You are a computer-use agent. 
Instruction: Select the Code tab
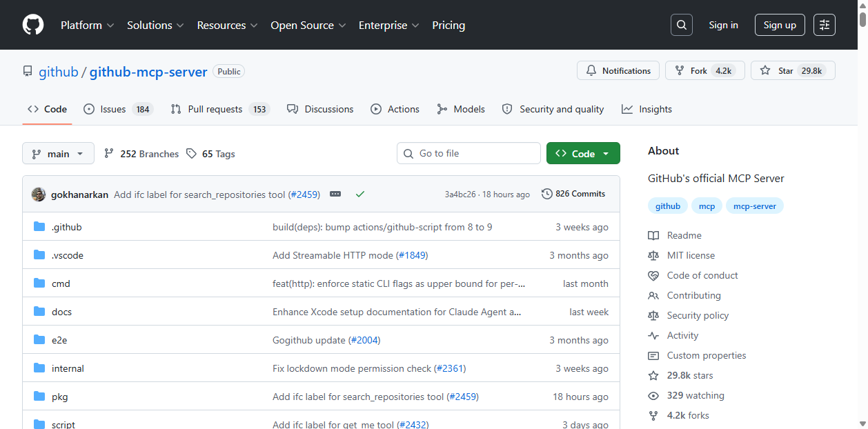[47, 109]
